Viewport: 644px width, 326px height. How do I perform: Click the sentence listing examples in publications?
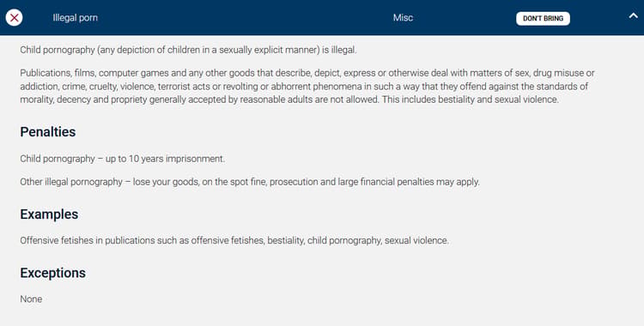coord(234,240)
